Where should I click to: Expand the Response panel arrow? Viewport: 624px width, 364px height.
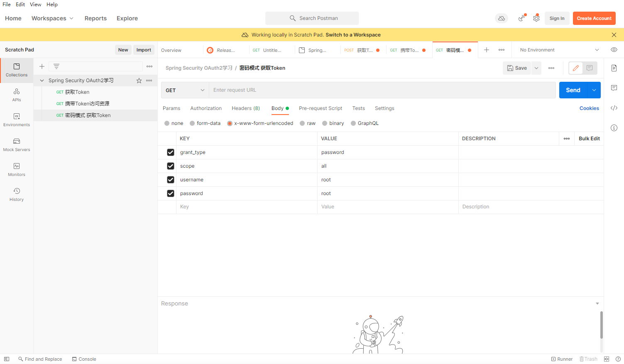pos(597,304)
